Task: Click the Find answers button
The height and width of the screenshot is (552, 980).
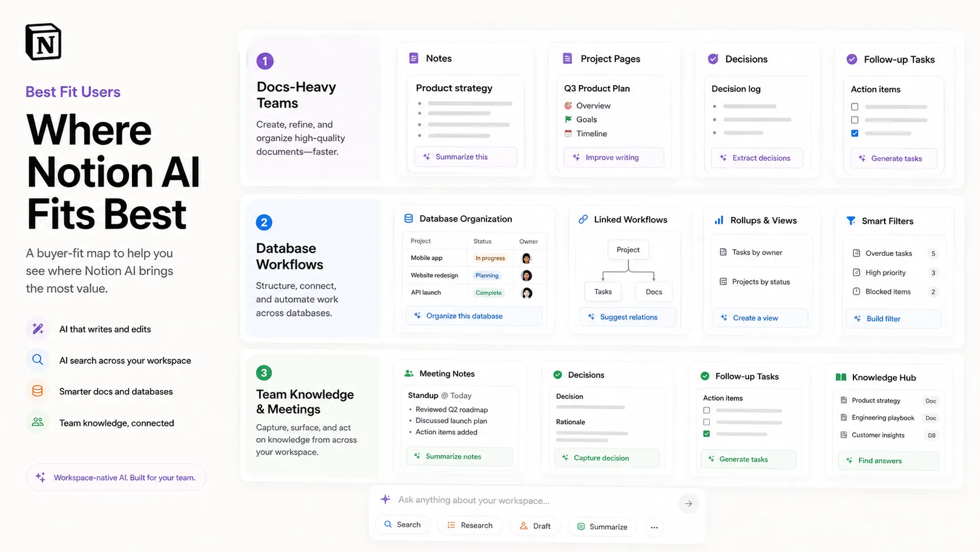Action: click(889, 460)
